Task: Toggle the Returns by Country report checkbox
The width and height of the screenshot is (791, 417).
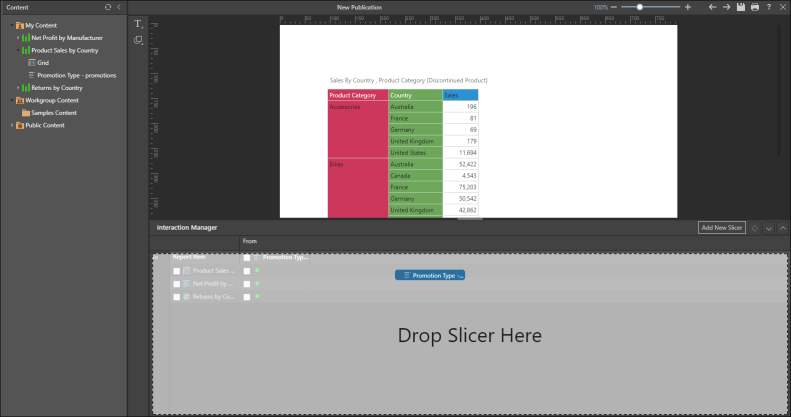Action: [x=177, y=297]
